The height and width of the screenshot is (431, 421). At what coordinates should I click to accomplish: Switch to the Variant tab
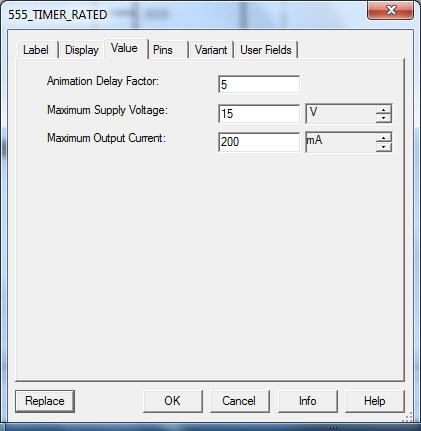click(x=211, y=50)
